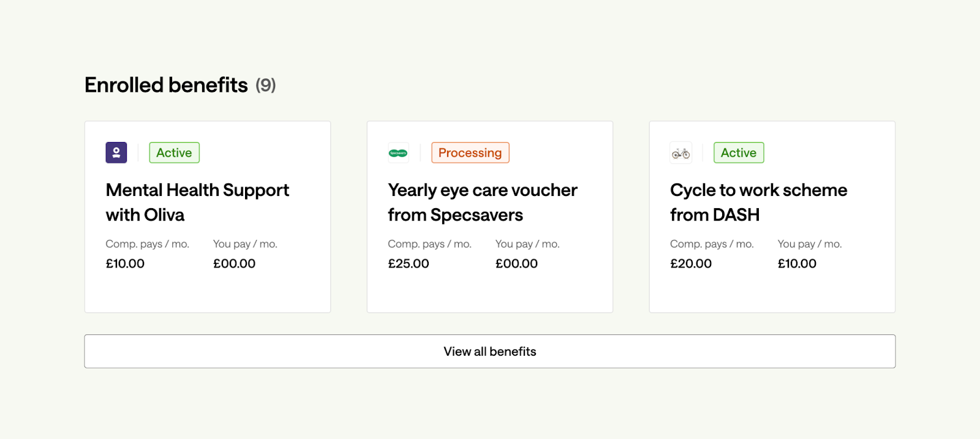Click View all benefits
This screenshot has height=439, width=980.
489,351
